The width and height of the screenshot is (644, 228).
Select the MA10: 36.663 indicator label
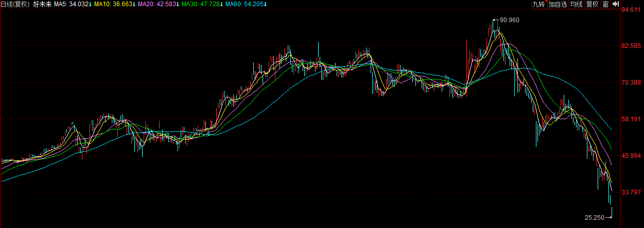pos(115,4)
